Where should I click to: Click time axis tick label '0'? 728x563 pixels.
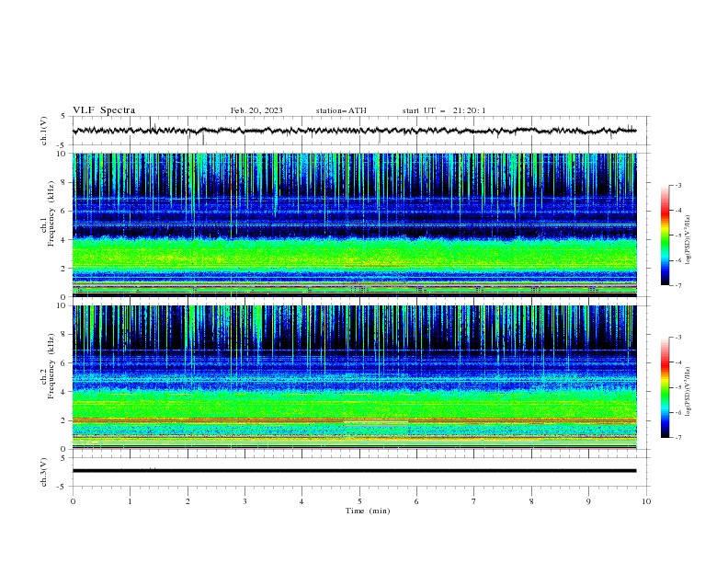[73, 501]
